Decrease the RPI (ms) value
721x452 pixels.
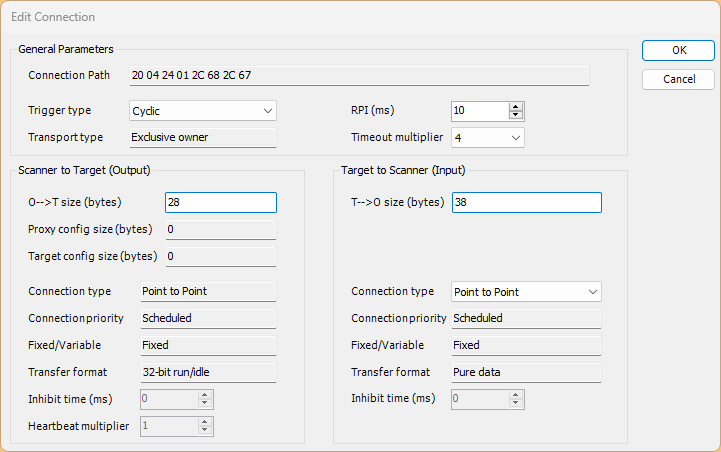point(515,115)
